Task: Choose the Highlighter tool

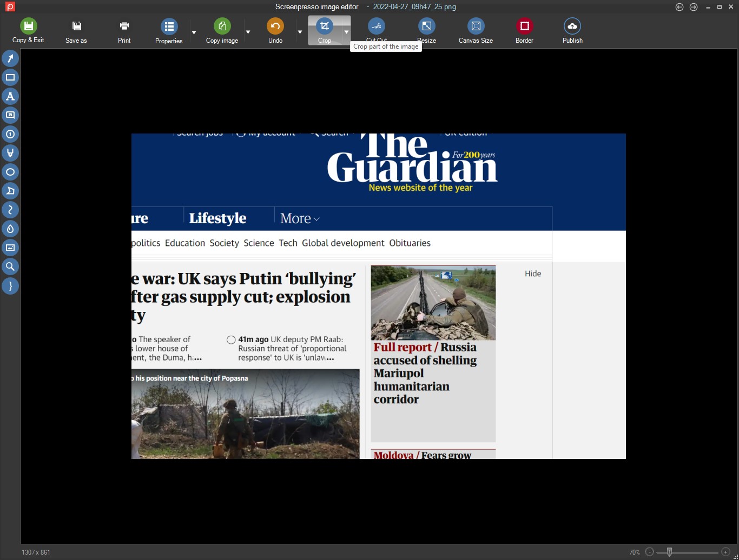Action: click(x=10, y=153)
